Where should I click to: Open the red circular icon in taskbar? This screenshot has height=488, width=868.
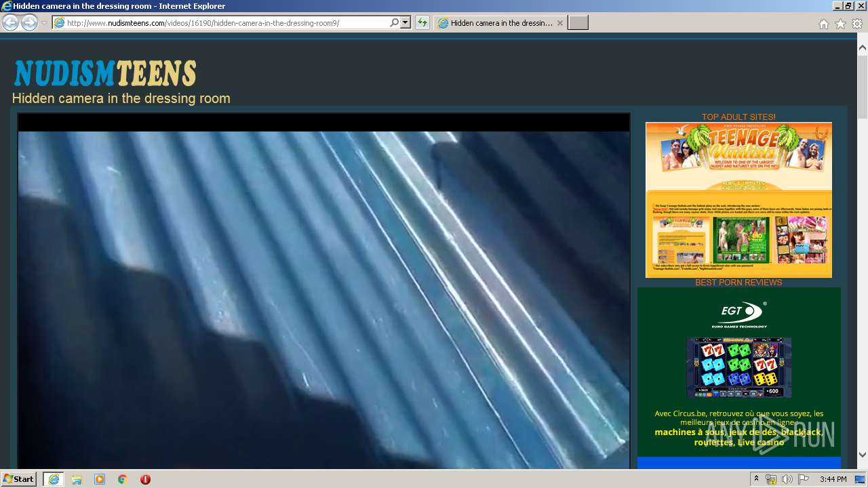[145, 479]
